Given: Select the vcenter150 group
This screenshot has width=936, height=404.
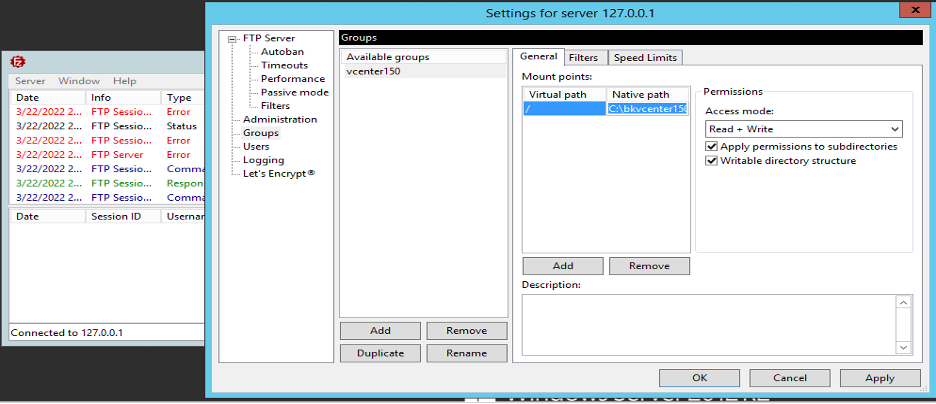Looking at the screenshot, I should [373, 71].
